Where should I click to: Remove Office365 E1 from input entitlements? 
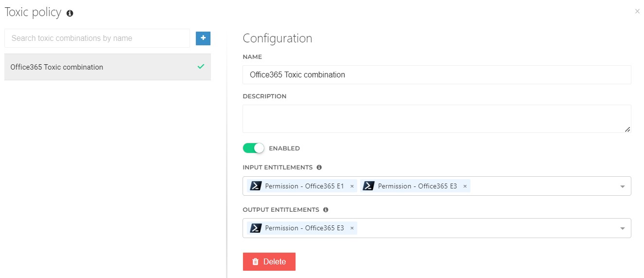[352, 186]
